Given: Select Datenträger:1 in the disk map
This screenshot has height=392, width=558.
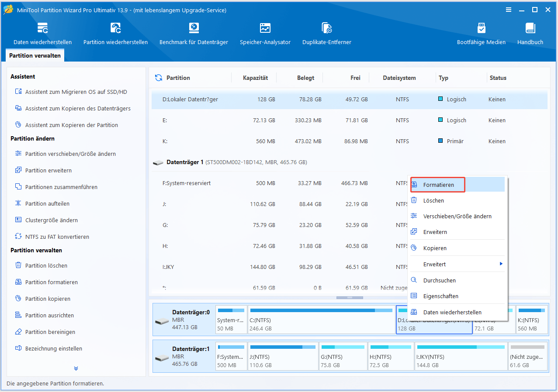Looking at the screenshot, I should [x=184, y=356].
